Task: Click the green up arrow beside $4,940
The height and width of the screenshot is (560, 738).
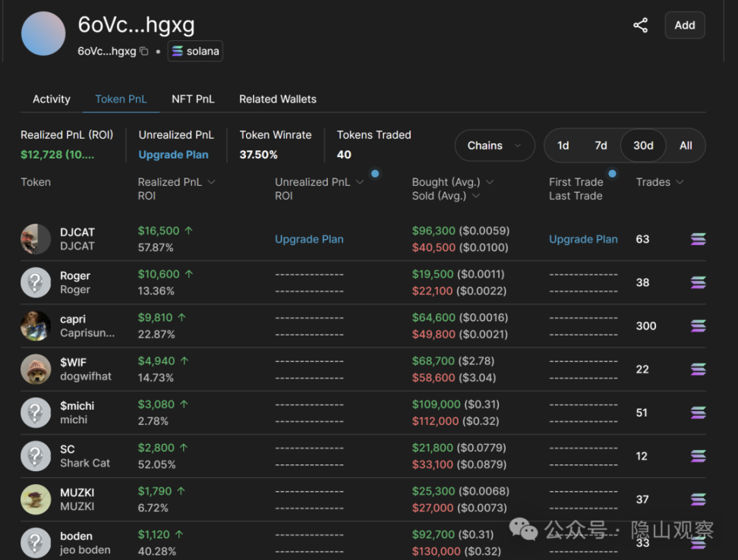Action: [184, 361]
